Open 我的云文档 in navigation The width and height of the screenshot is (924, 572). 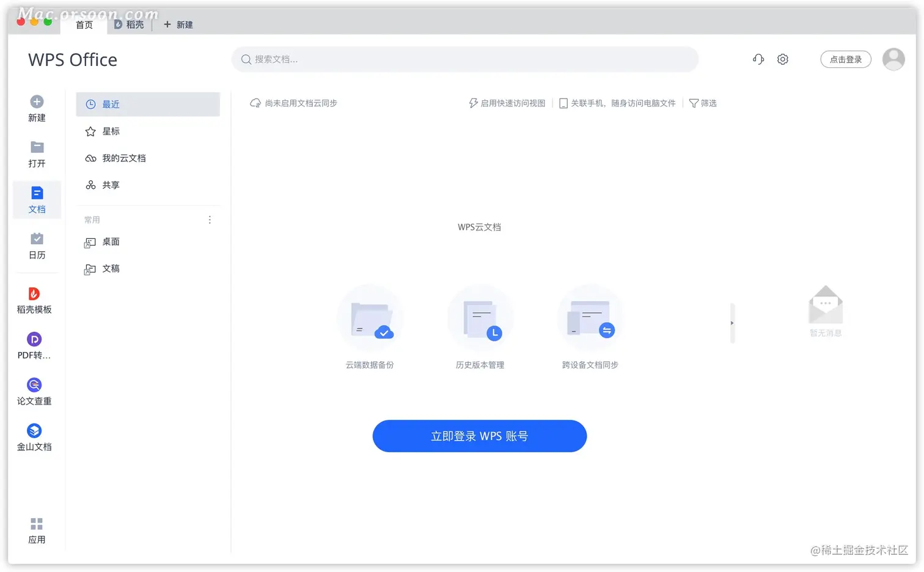[x=148, y=158]
